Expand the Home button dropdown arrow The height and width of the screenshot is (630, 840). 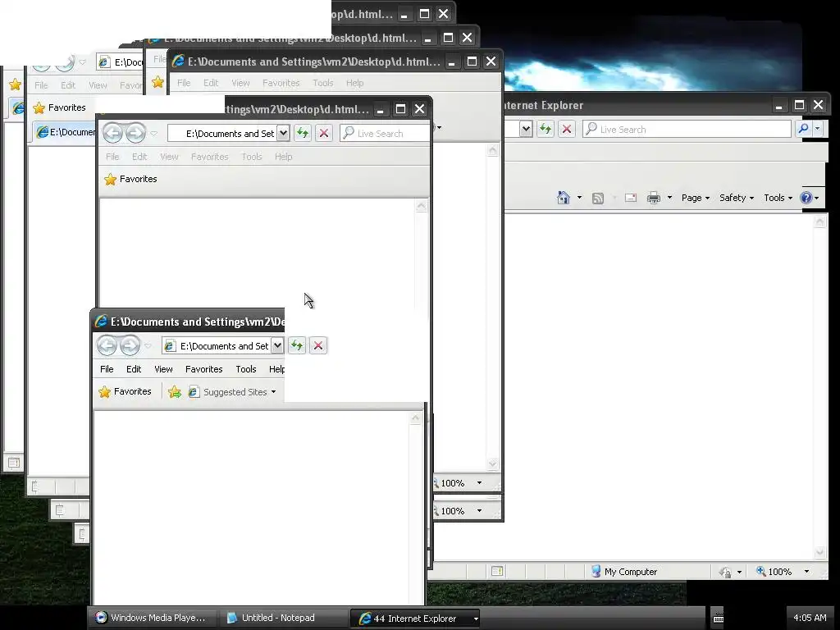click(x=579, y=198)
